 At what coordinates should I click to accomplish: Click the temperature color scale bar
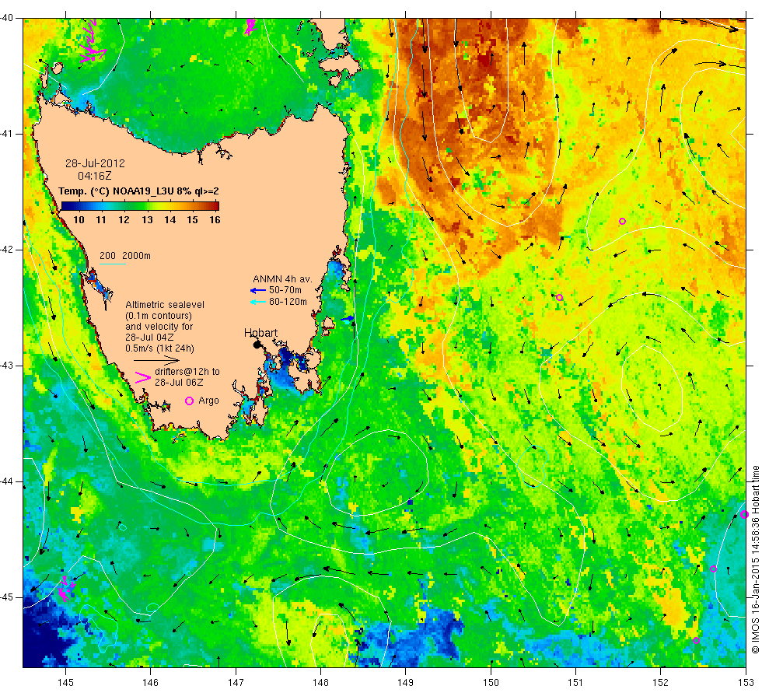click(x=140, y=205)
